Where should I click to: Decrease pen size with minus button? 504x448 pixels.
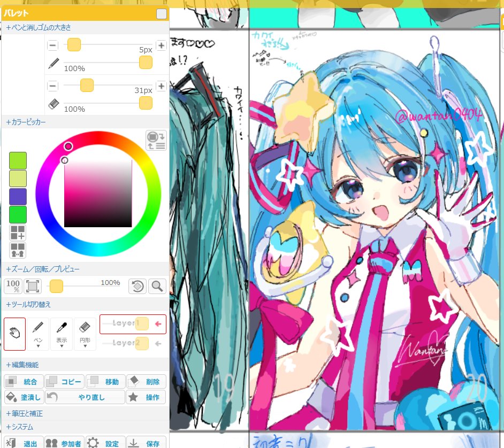click(x=53, y=45)
